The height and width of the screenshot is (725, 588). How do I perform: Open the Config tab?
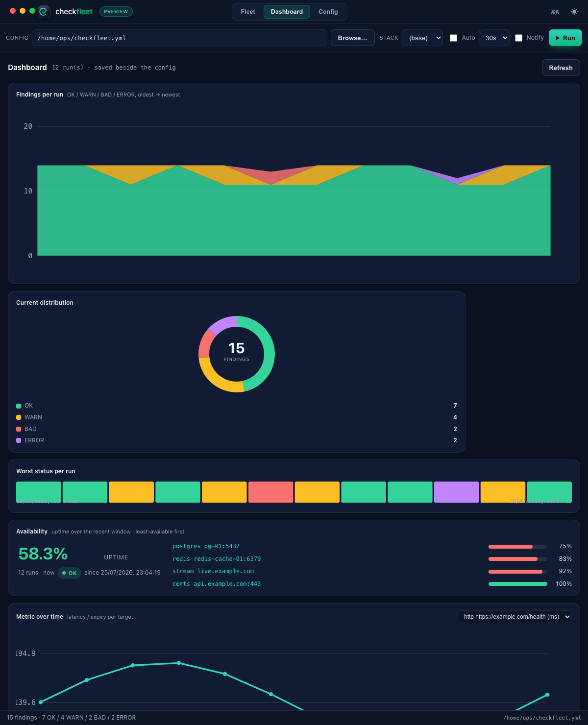[328, 12]
